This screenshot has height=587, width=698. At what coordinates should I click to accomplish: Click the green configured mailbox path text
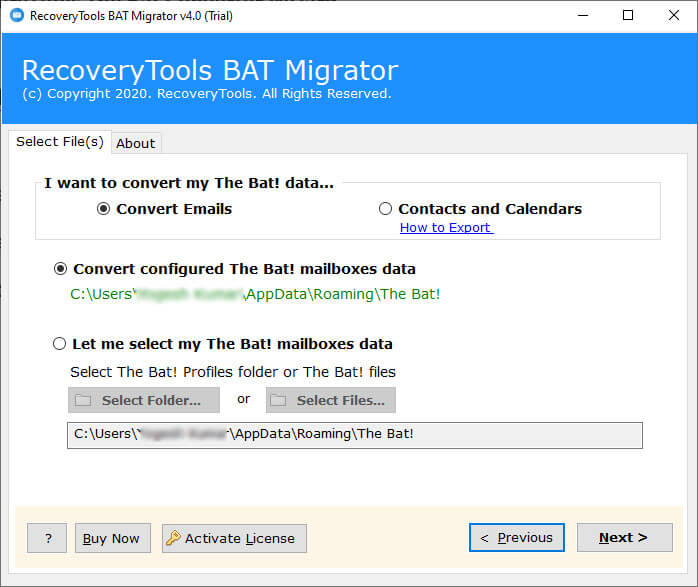255,294
